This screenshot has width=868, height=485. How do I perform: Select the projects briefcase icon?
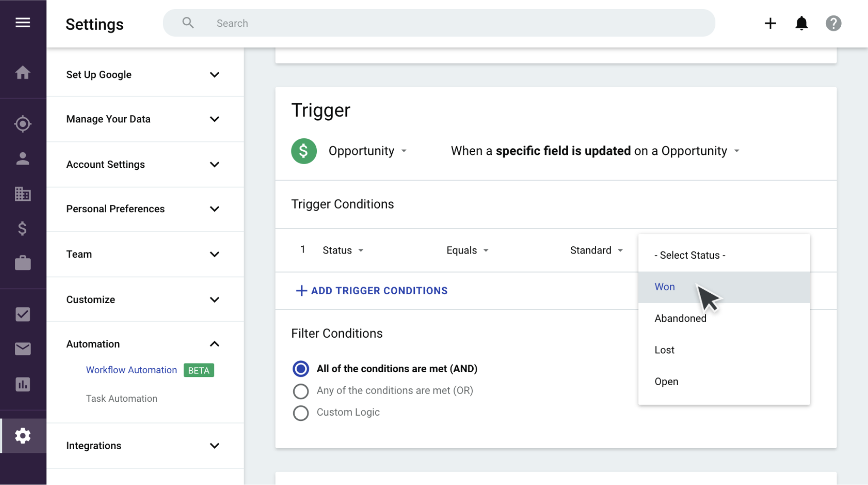tap(22, 263)
